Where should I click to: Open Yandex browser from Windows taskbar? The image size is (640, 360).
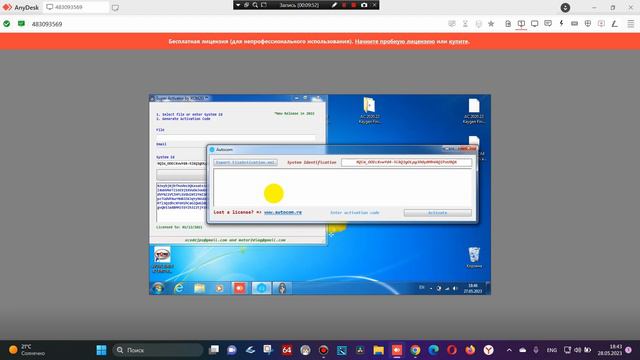489,350
